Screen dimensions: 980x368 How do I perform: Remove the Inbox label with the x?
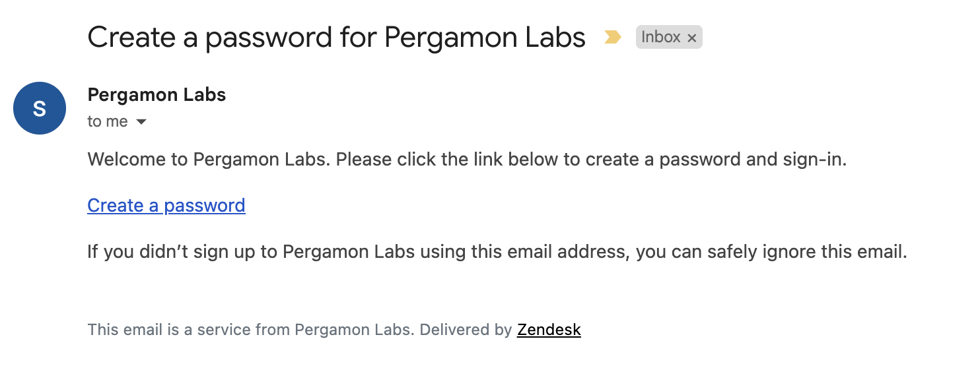click(691, 38)
